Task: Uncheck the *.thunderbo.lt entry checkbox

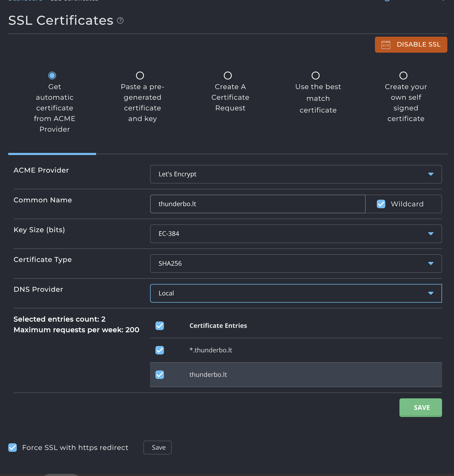Action: pos(160,350)
